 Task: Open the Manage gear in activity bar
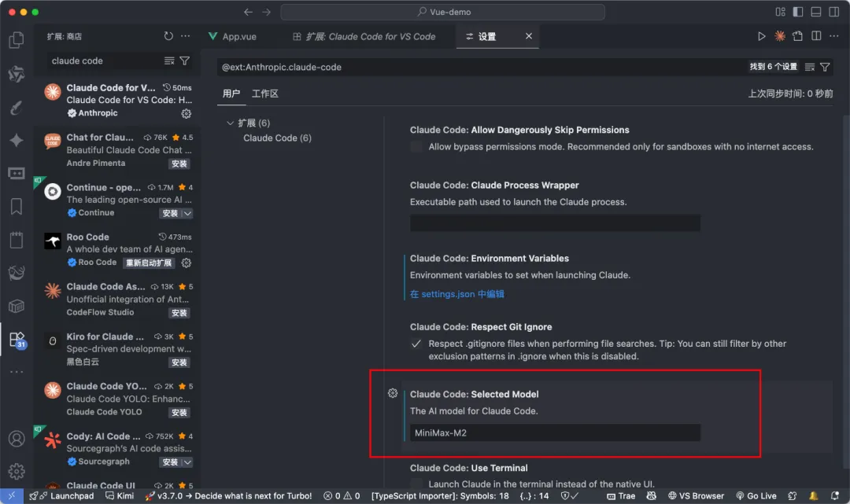[x=16, y=472]
